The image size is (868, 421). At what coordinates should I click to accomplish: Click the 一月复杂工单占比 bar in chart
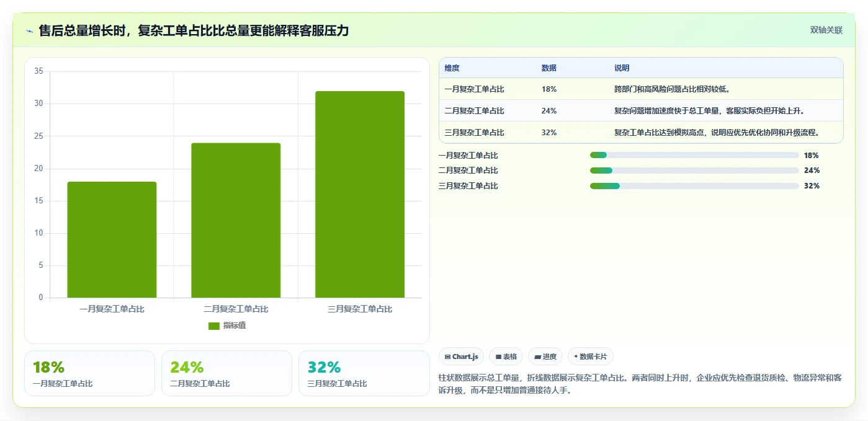[112, 239]
